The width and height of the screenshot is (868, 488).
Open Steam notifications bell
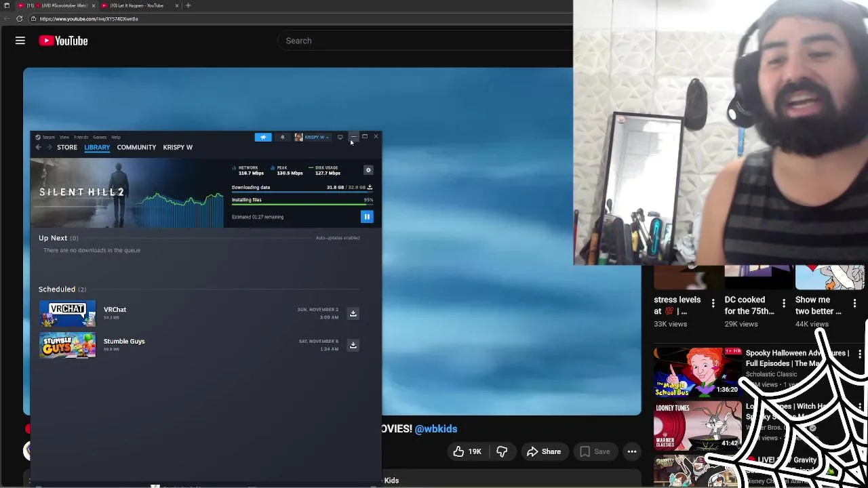pyautogui.click(x=283, y=137)
